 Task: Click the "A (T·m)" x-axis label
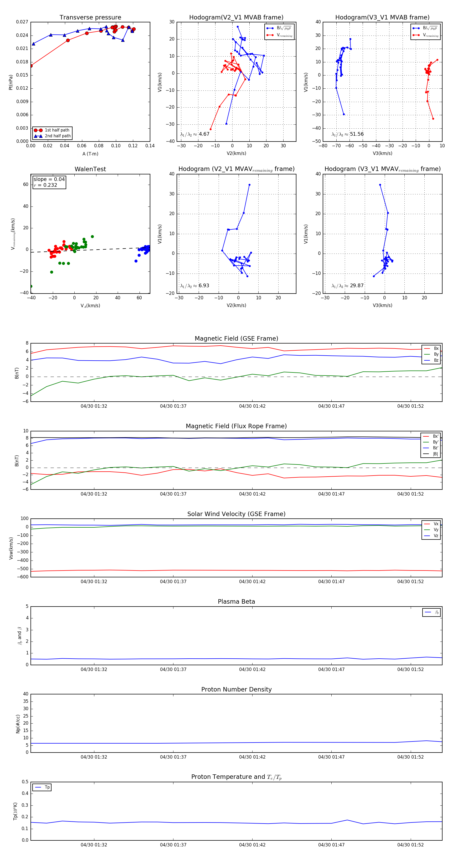[x=90, y=154]
